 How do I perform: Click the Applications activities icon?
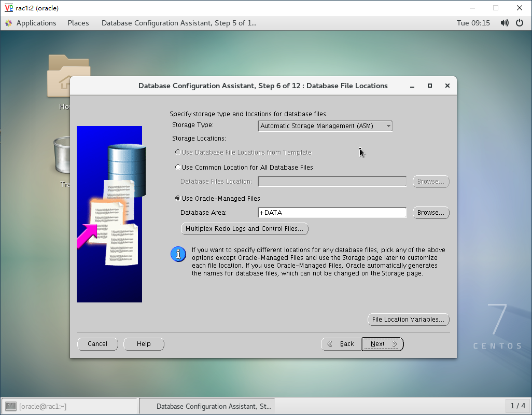point(9,23)
